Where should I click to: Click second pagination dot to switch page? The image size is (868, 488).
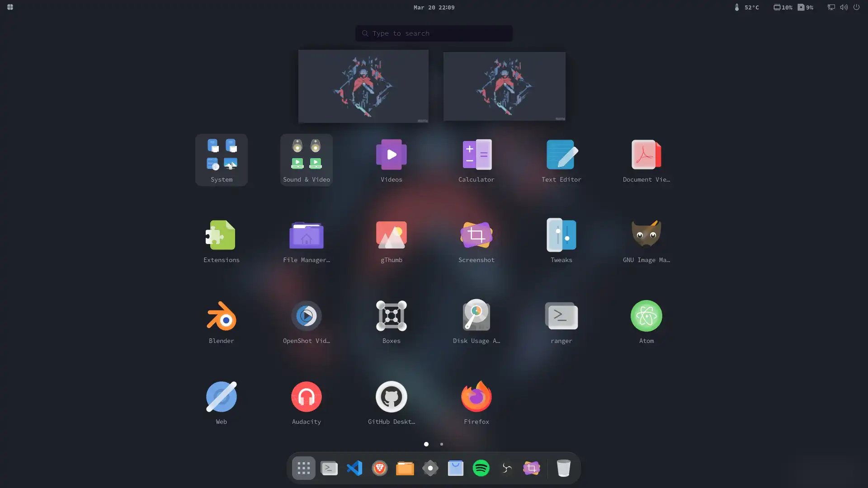[441, 444]
